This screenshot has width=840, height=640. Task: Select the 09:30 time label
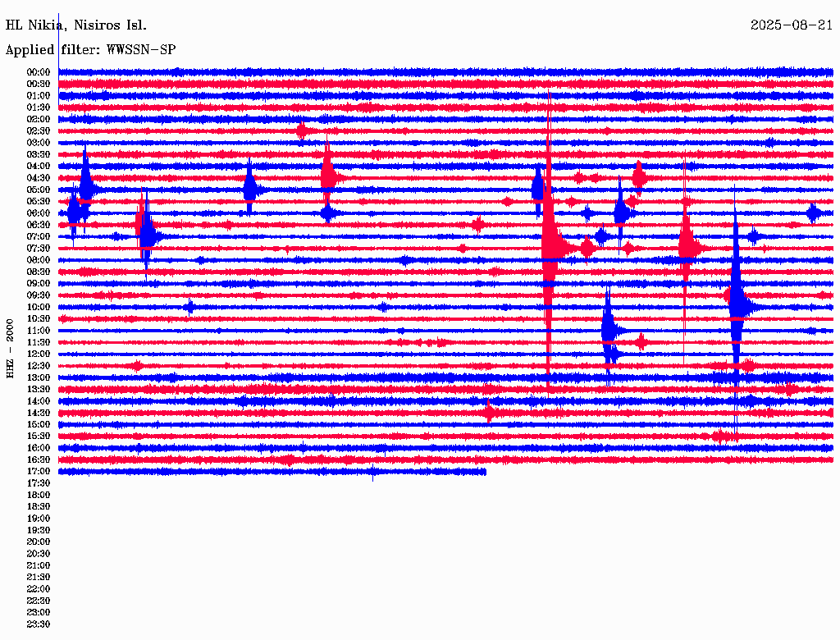[x=39, y=295]
